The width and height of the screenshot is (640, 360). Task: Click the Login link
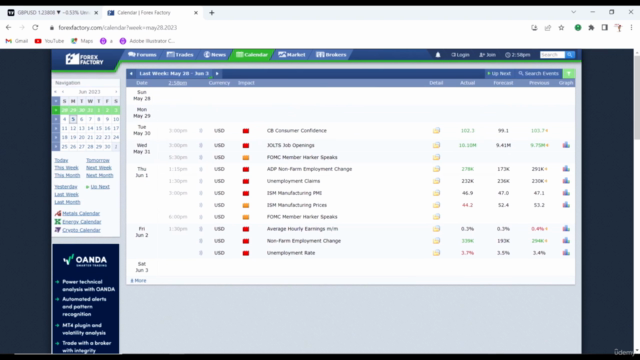pos(460,55)
